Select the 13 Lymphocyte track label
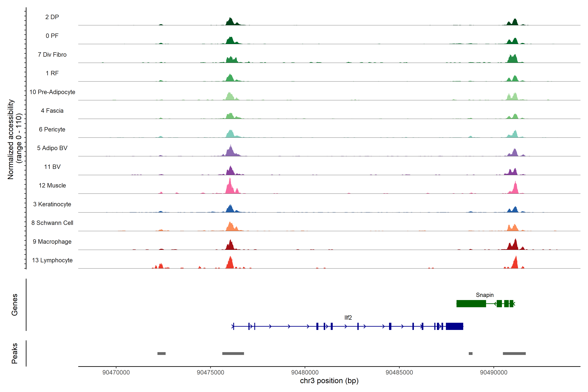The width and height of the screenshot is (588, 392). tap(52, 260)
